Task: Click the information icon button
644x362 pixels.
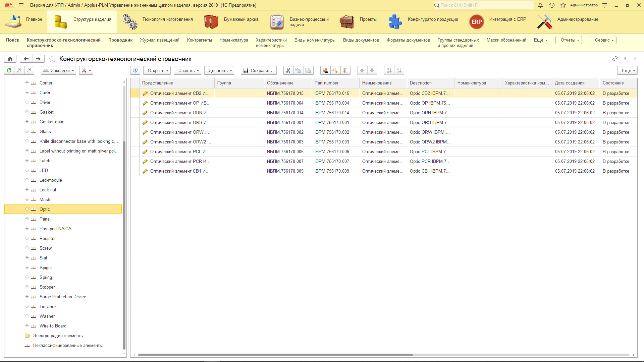Action: coord(135,70)
